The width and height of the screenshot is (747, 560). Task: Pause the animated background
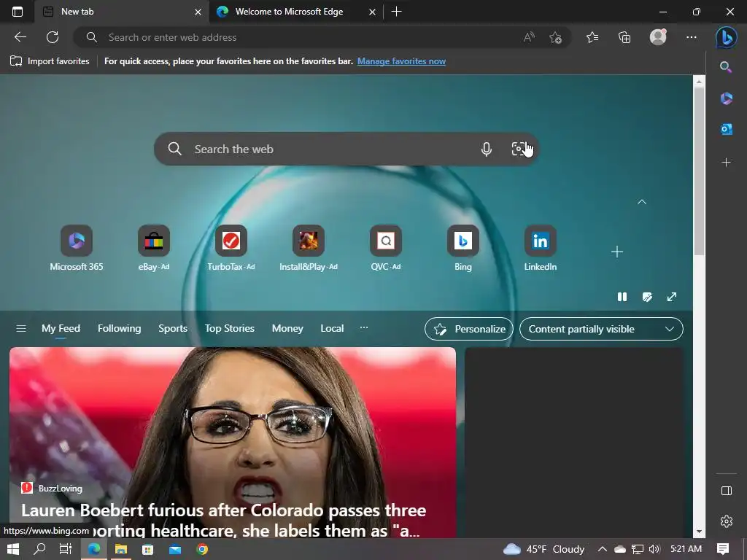point(622,297)
